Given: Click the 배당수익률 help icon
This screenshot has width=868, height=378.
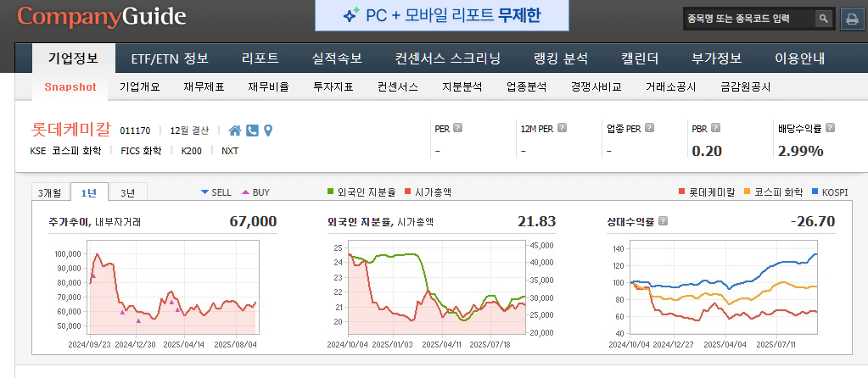Looking at the screenshot, I should (830, 128).
